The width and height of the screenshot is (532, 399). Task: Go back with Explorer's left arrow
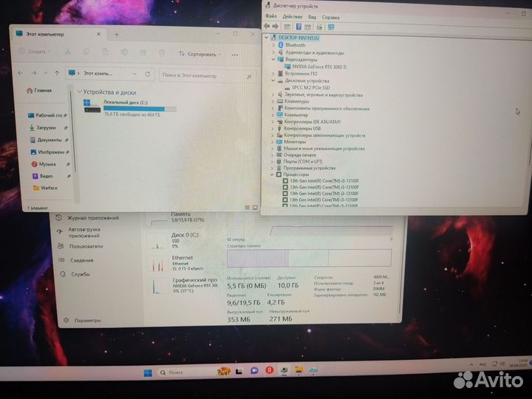(x=21, y=73)
